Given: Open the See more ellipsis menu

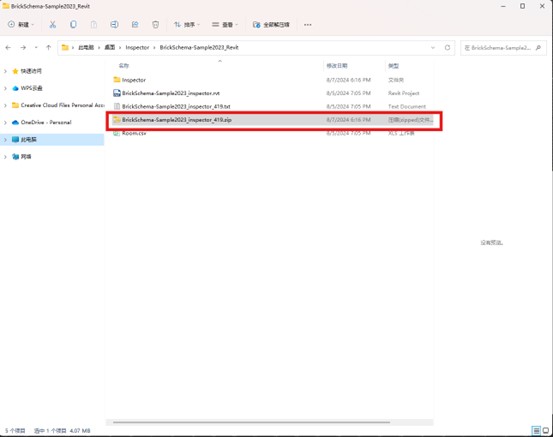Looking at the screenshot, I should 308,25.
